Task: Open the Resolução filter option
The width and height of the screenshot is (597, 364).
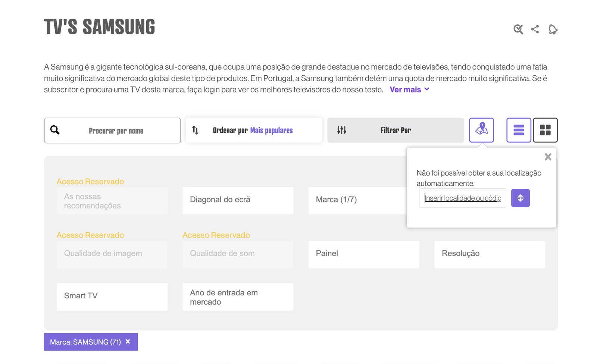Action: coord(489,254)
